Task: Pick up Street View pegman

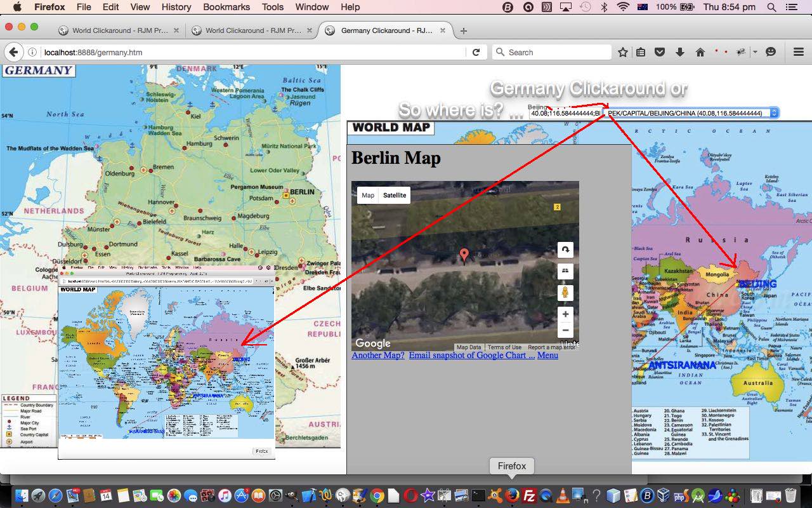Action: pyautogui.click(x=565, y=293)
